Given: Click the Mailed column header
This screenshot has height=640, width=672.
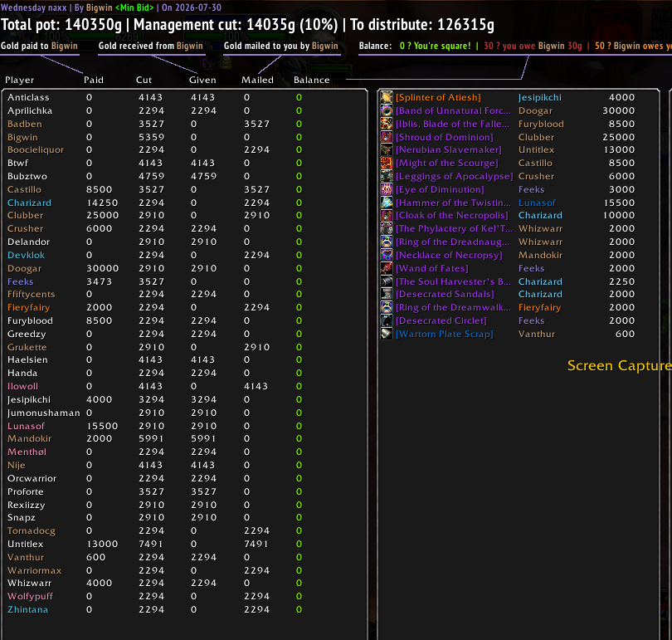Looking at the screenshot, I should [257, 81].
